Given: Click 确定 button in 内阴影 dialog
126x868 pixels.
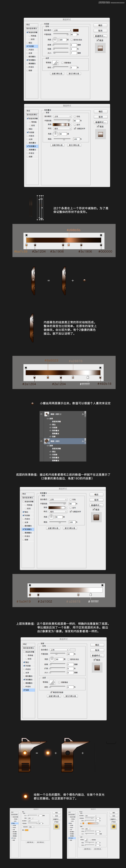Looking at the screenshot, I should 100,25.
